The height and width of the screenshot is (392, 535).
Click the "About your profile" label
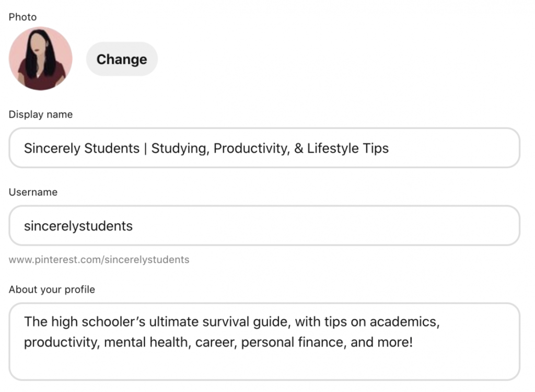pyautogui.click(x=52, y=289)
